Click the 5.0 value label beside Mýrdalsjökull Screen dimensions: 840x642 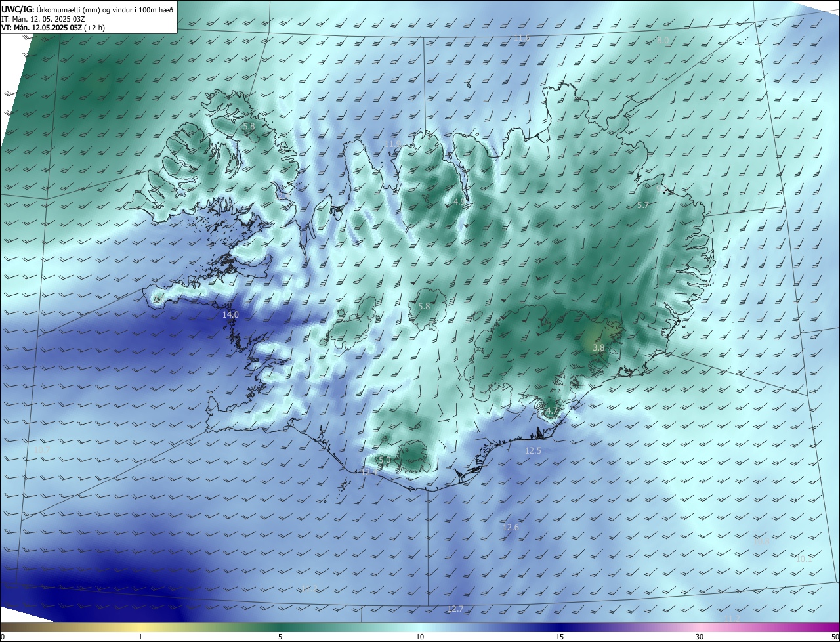pos(385,460)
